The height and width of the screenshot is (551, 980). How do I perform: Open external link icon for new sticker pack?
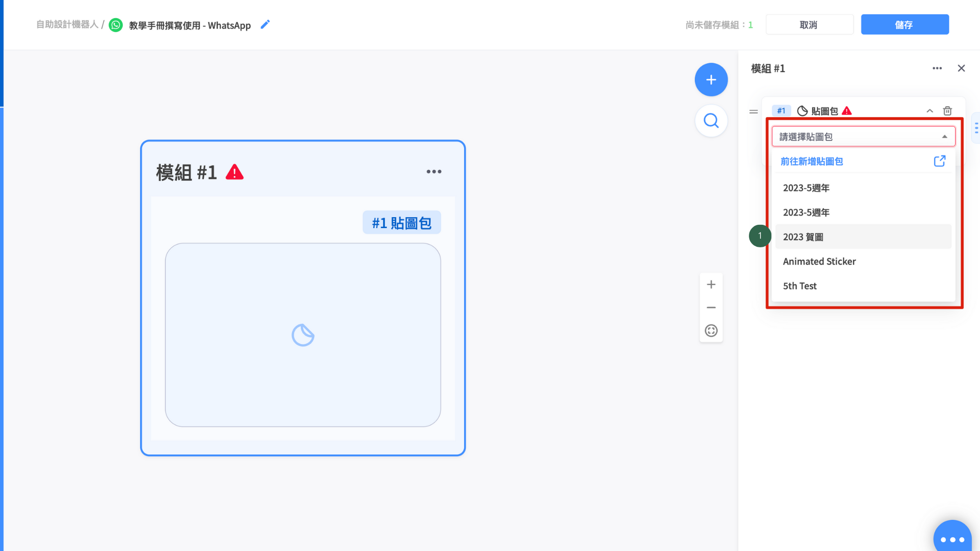coord(939,161)
